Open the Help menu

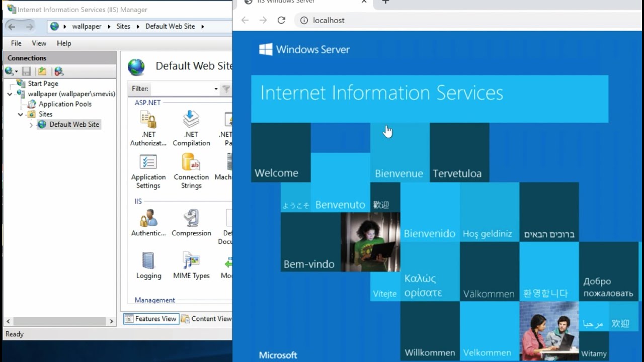pos(64,43)
